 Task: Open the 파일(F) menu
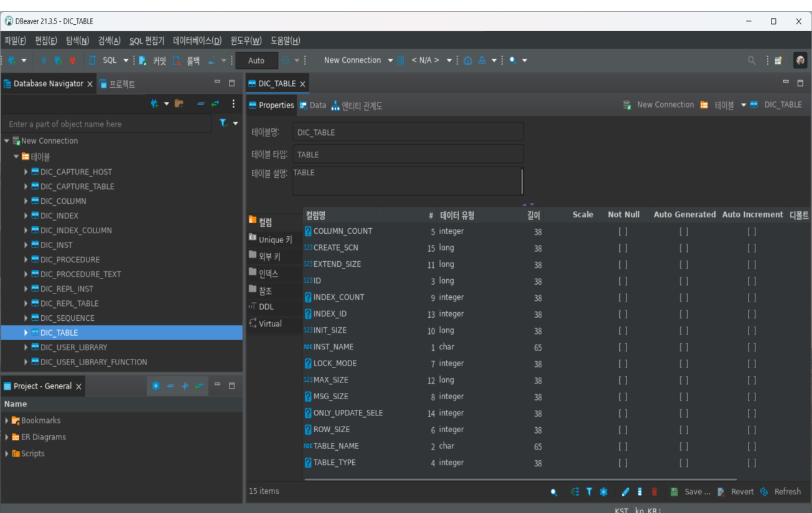[x=16, y=41]
